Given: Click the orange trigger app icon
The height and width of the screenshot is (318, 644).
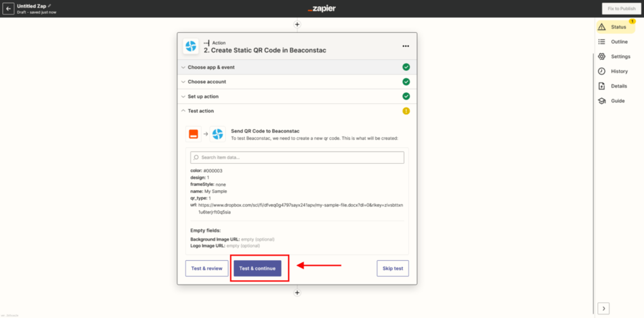Looking at the screenshot, I should click(x=193, y=134).
